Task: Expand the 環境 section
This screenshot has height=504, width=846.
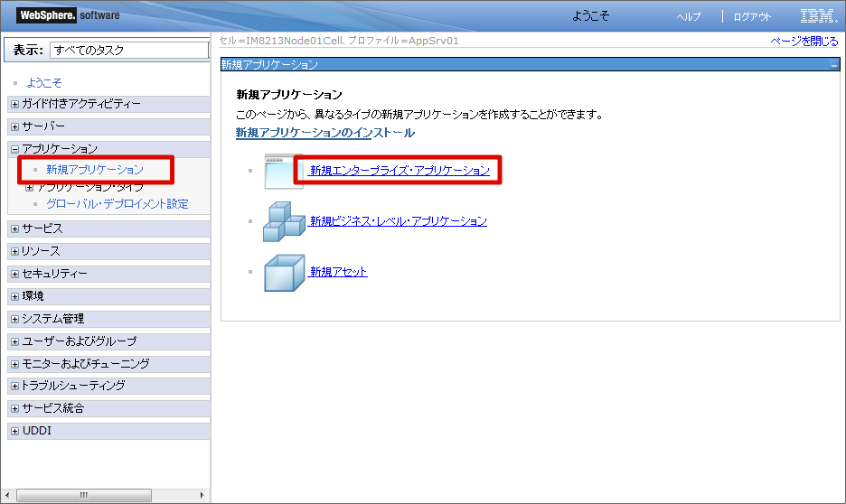Action: (x=15, y=297)
